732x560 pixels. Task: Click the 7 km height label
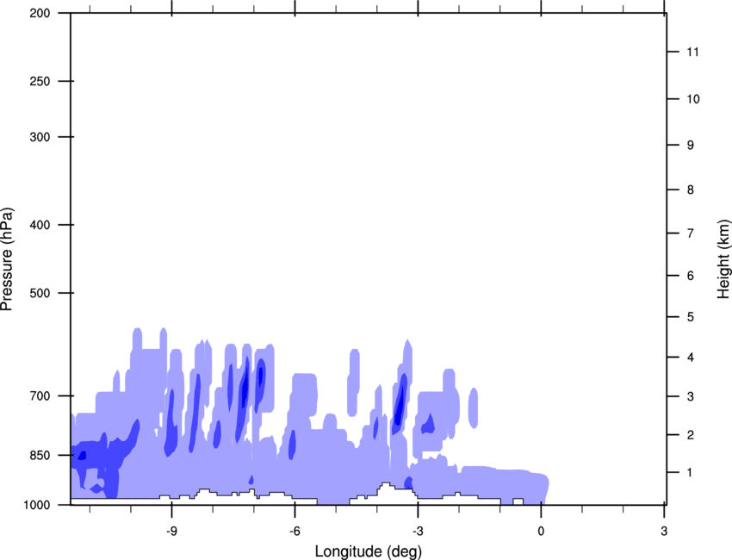pyautogui.click(x=691, y=233)
